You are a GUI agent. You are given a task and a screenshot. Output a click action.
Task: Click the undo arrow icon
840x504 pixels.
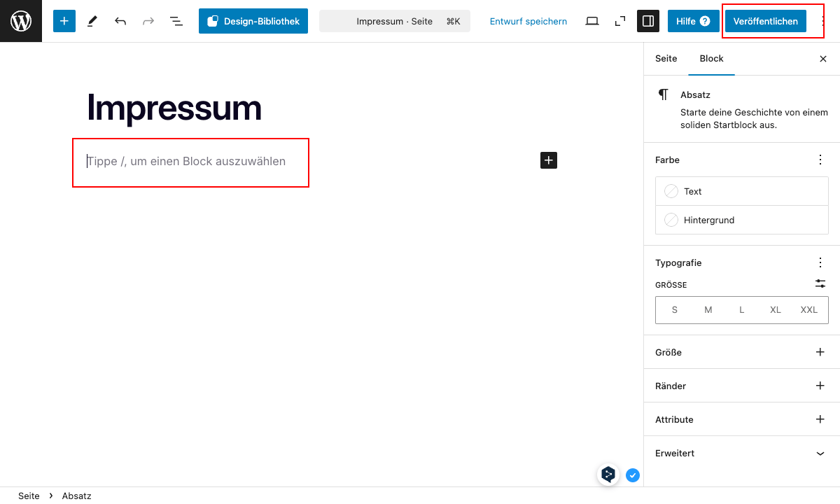(x=120, y=21)
